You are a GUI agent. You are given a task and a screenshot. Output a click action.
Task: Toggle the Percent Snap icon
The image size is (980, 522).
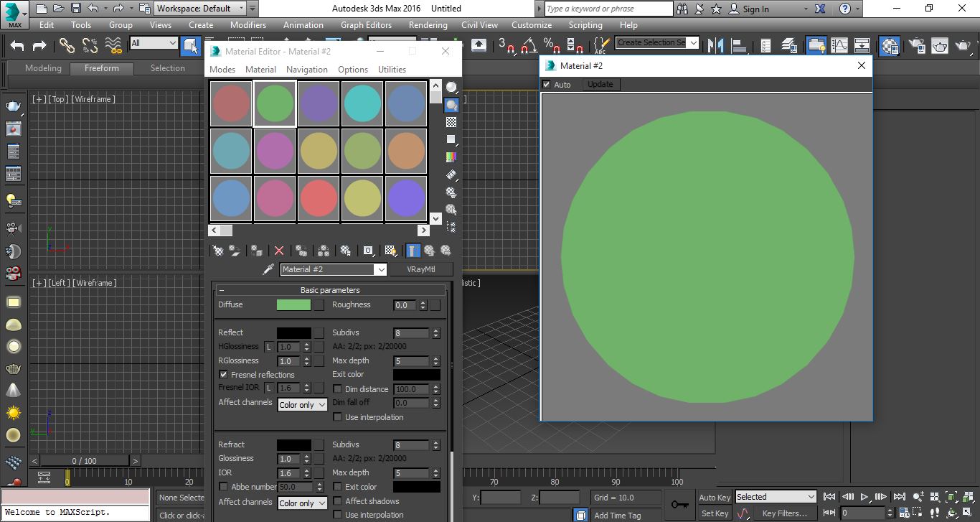[551, 46]
